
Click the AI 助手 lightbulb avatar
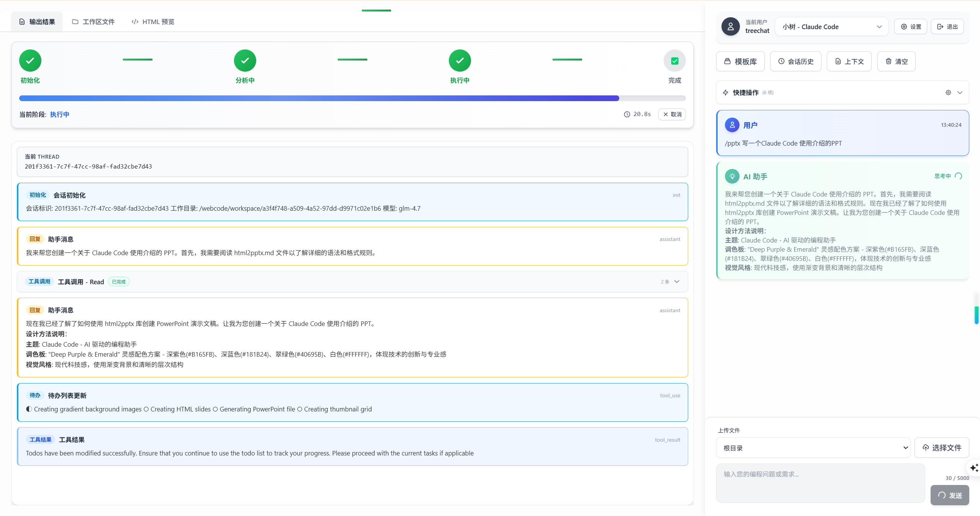click(732, 176)
